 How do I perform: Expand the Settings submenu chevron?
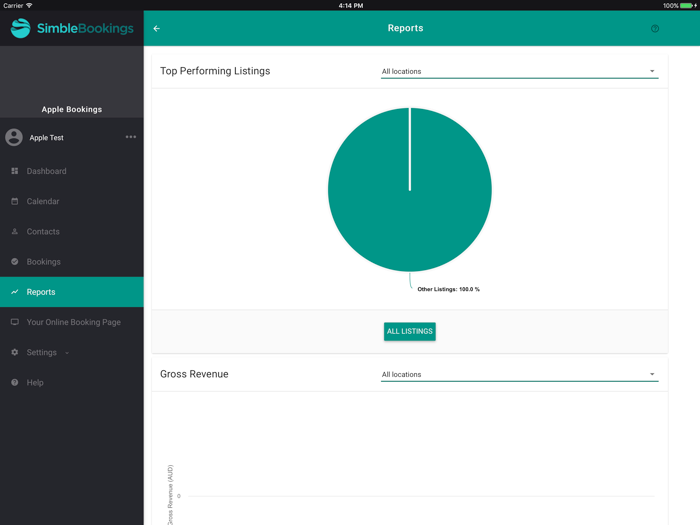point(67,353)
